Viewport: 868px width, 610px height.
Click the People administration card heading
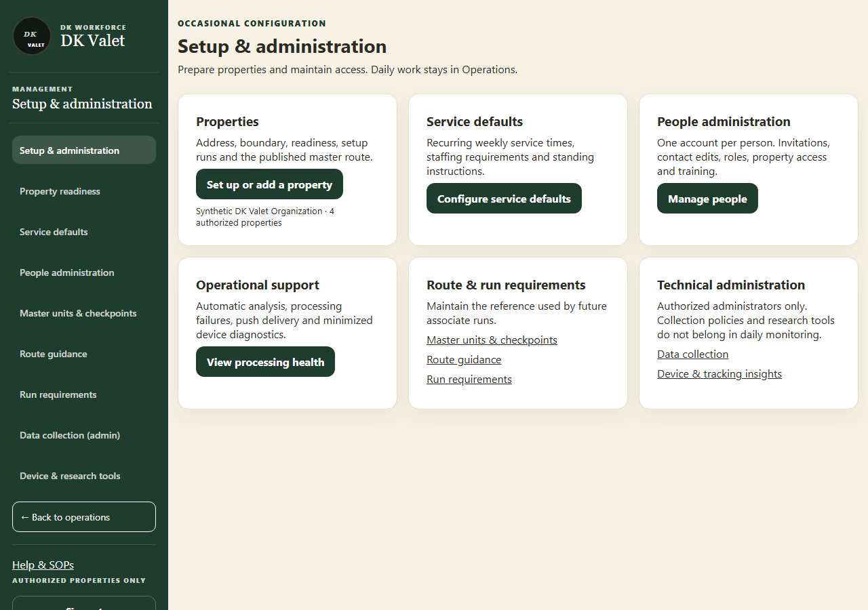click(x=724, y=122)
